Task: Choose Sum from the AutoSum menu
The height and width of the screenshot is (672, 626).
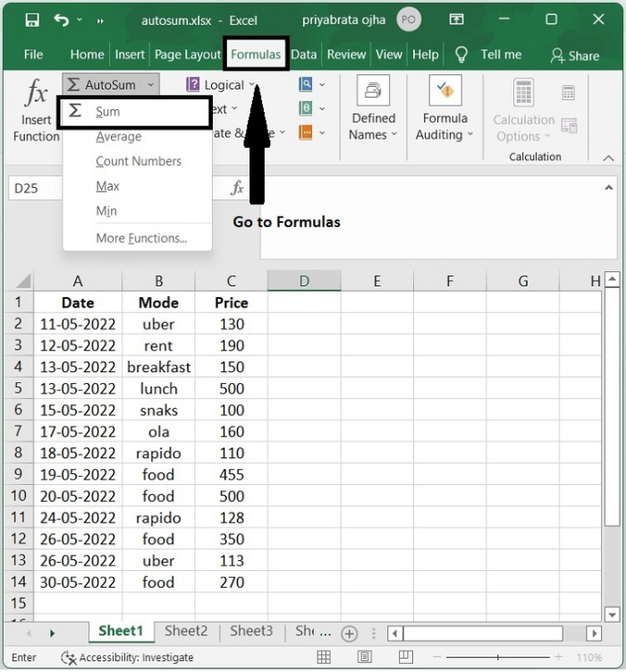Action: 135,112
